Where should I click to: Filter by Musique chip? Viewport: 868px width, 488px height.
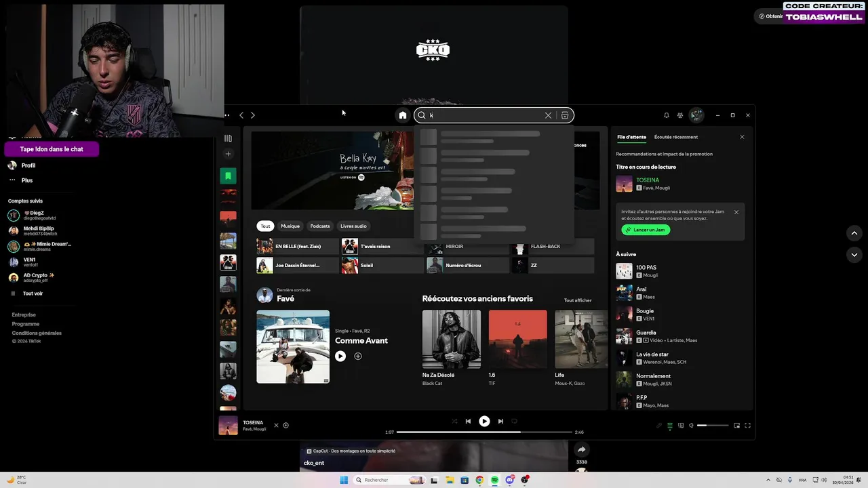pyautogui.click(x=290, y=226)
